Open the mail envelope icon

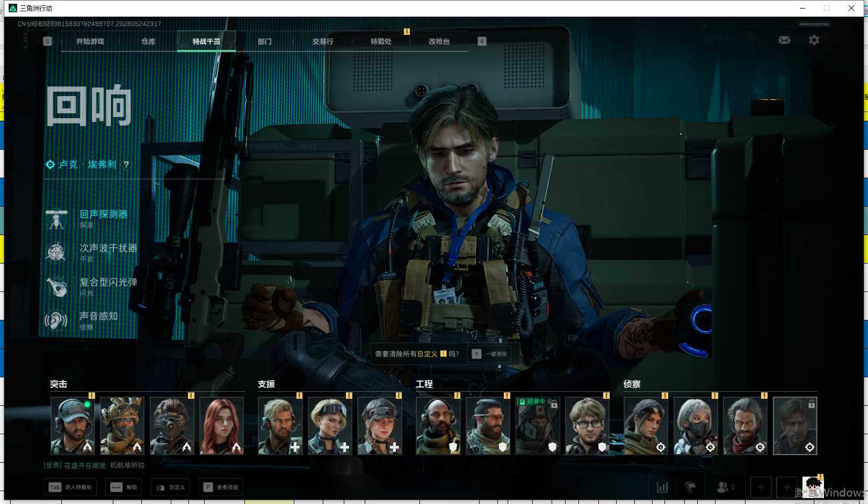[784, 40]
